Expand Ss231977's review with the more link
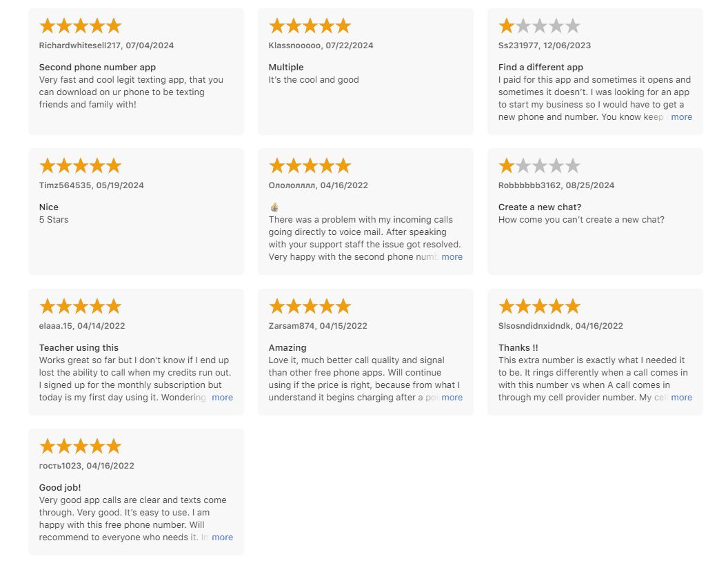This screenshot has height=563, width=728. tap(681, 117)
